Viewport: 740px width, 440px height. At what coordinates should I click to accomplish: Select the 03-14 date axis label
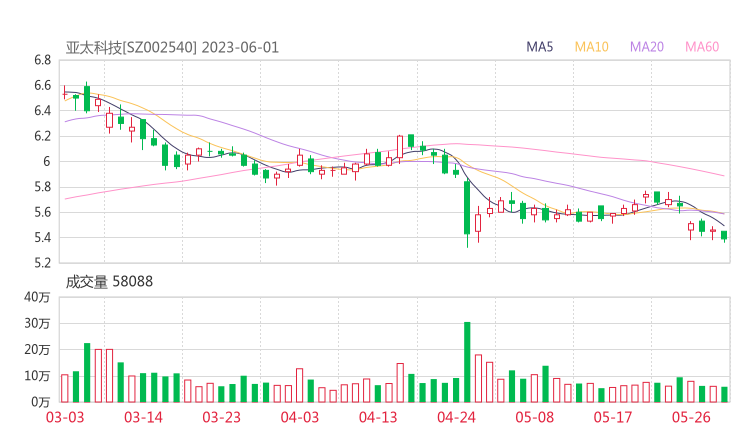click(x=143, y=417)
